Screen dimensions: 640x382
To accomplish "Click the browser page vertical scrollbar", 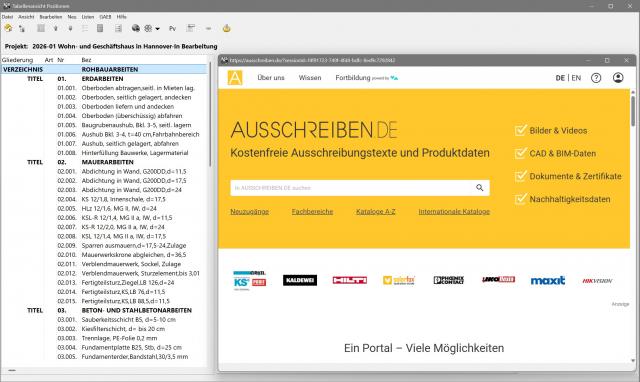I will [633, 111].
